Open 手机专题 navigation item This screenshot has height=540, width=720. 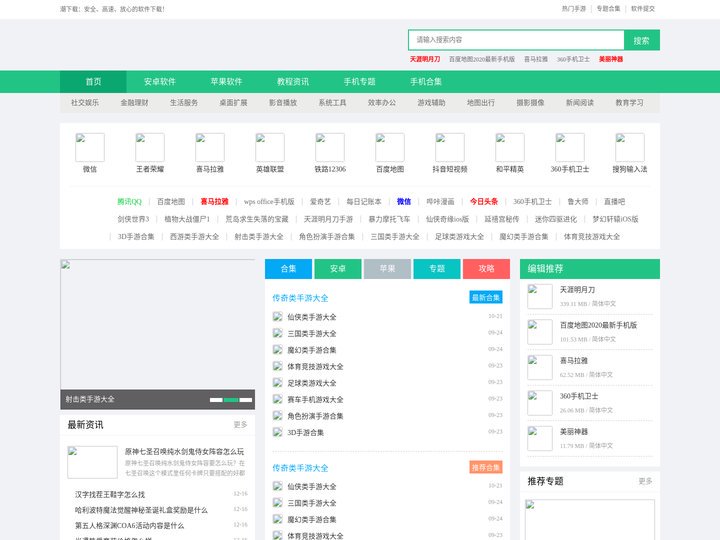(x=360, y=82)
